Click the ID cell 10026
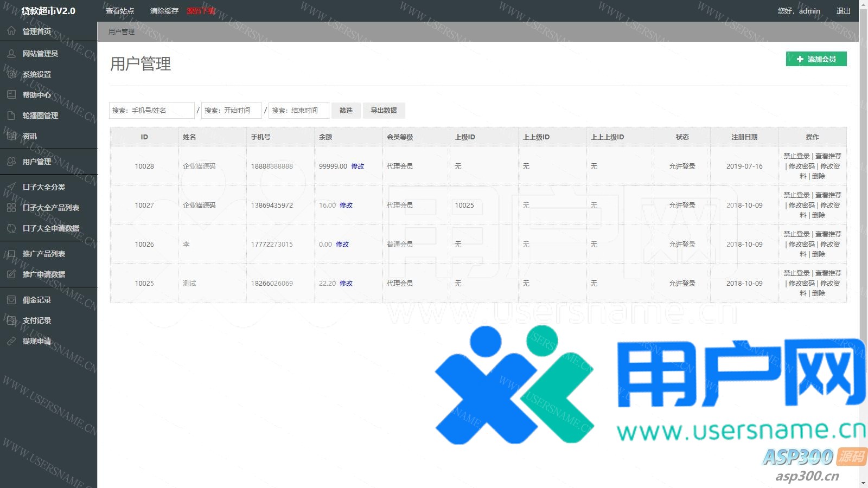 144,245
